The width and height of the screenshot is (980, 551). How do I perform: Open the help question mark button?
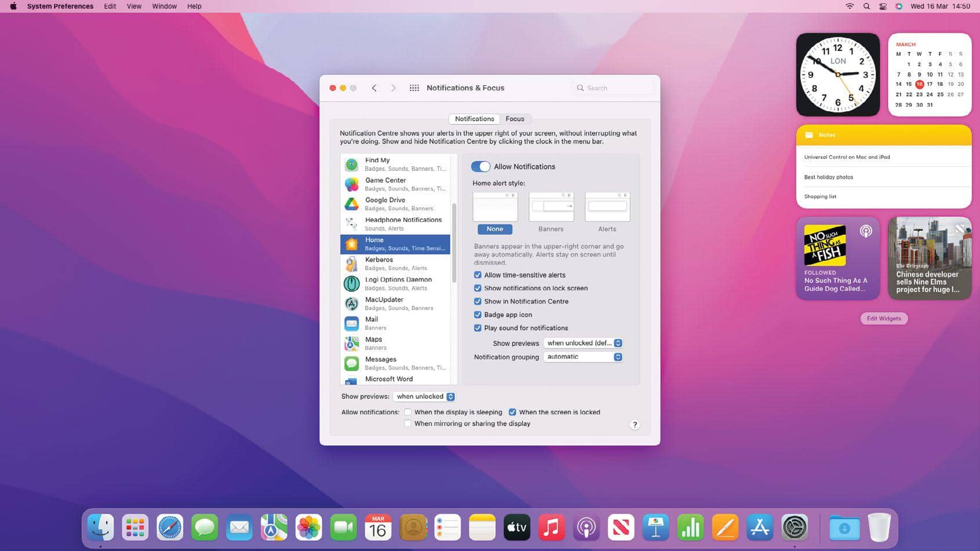coord(635,425)
